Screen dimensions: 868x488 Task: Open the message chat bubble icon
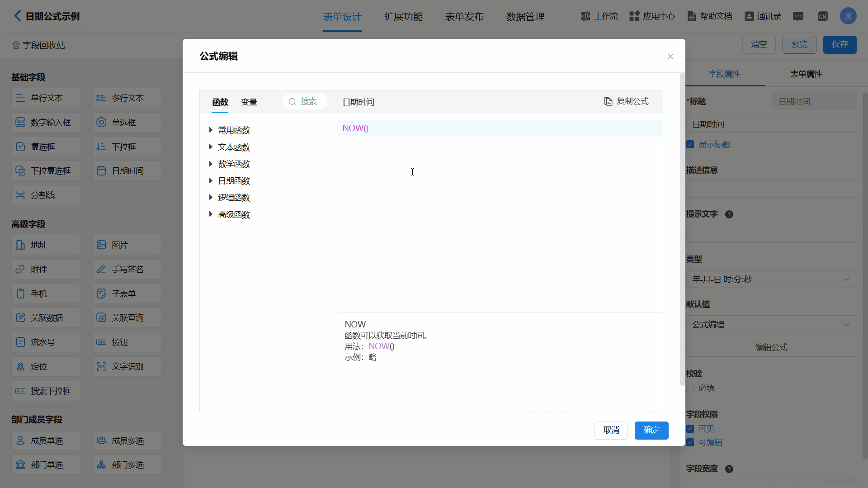[x=798, y=16]
